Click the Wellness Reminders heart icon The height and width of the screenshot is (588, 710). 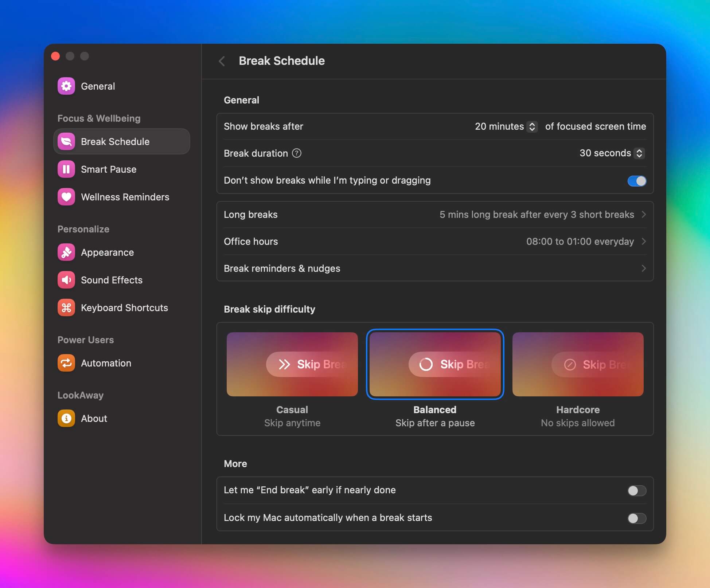[x=66, y=197]
